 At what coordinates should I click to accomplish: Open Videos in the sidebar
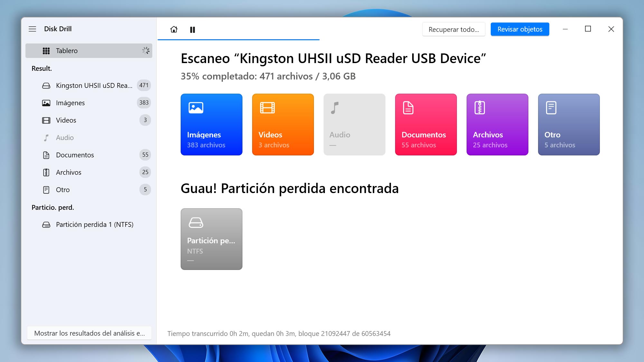[89, 120]
